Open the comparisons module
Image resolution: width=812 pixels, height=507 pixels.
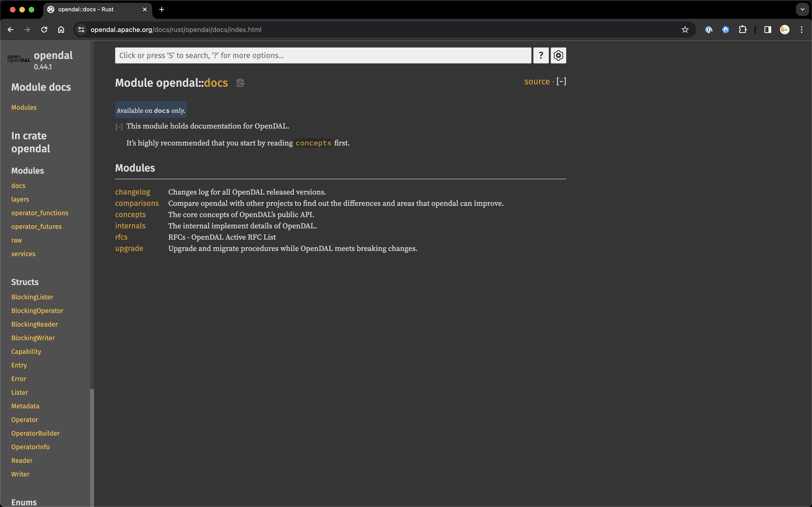137,203
